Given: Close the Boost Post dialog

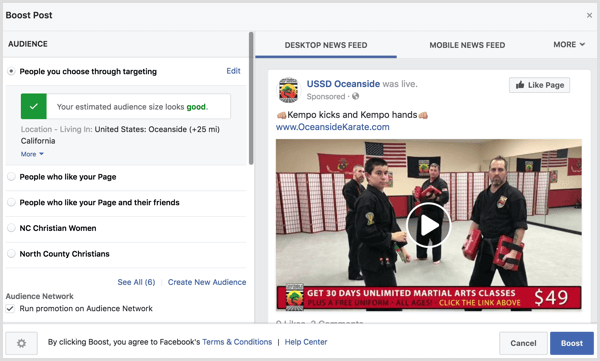Looking at the screenshot, I should point(589,15).
